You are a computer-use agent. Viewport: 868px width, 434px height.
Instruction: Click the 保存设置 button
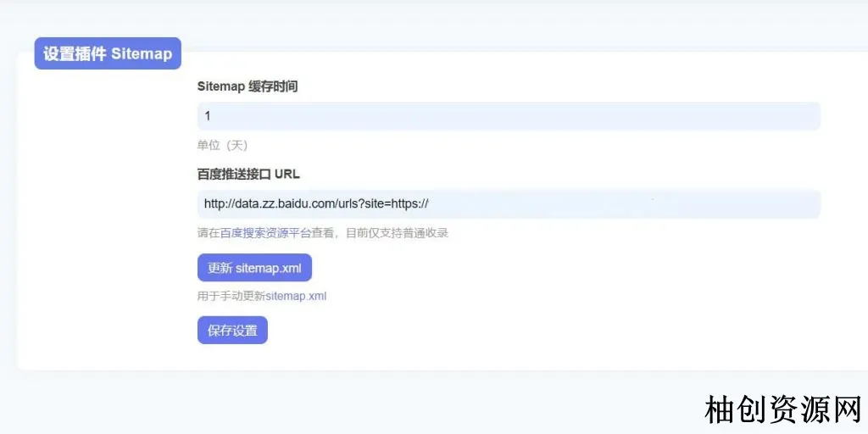tap(232, 331)
